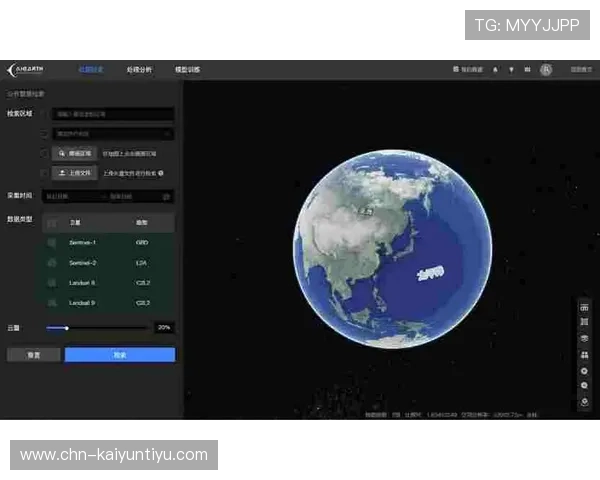
Task: Click the topmost icon in right map toolbar
Action: (x=584, y=307)
